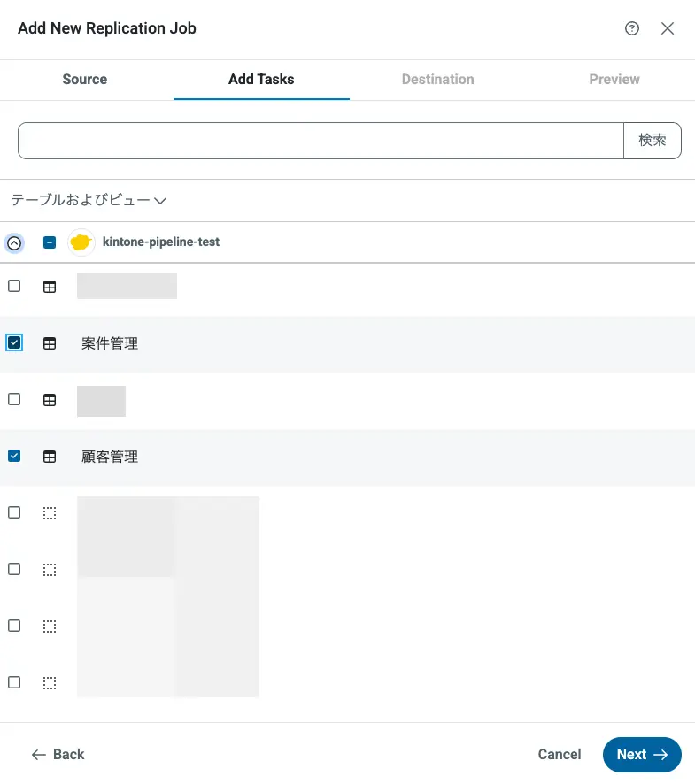Screen dimensions: 695x784
Task: Switch to the Source tab
Action: click(x=85, y=80)
